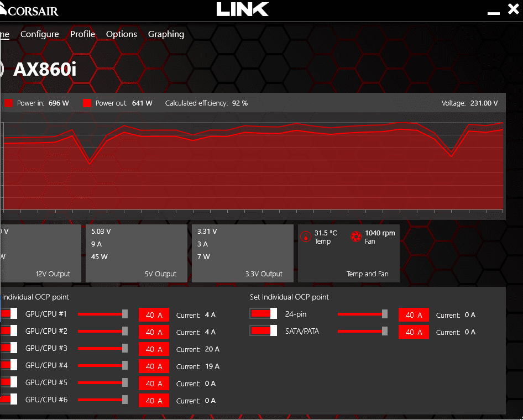Click the Power out 641 W reading

coord(124,103)
